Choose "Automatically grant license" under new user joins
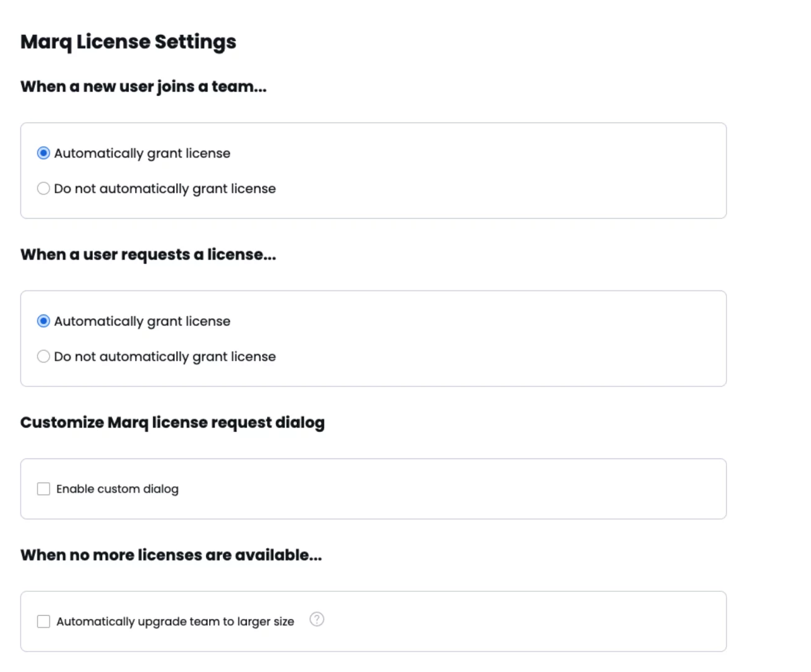This screenshot has width=811, height=672. pyautogui.click(x=44, y=152)
